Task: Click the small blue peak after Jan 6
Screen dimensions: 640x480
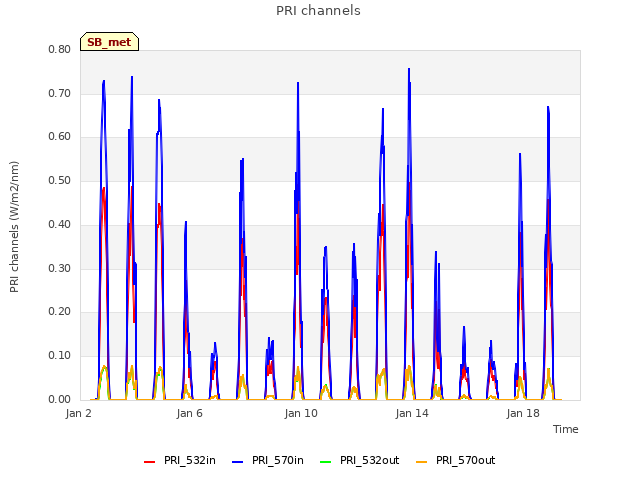Action: point(215,344)
